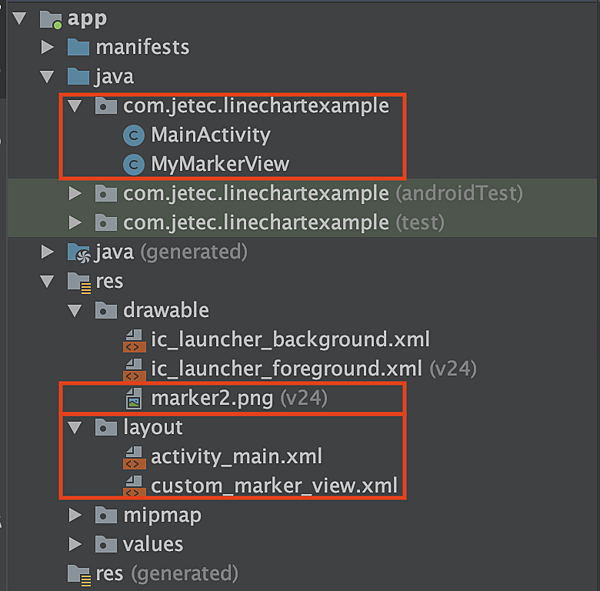
Task: Click the layout folder icon
Action: [106, 428]
